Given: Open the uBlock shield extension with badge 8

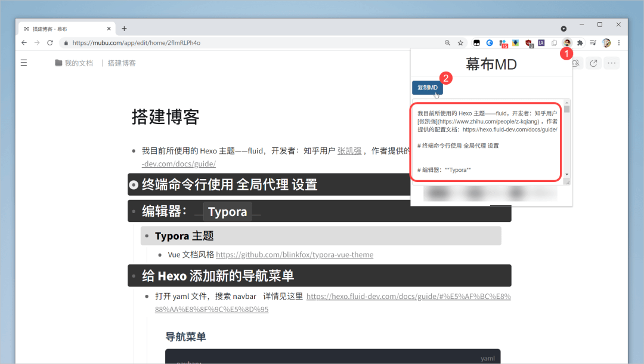Looking at the screenshot, I should [528, 43].
